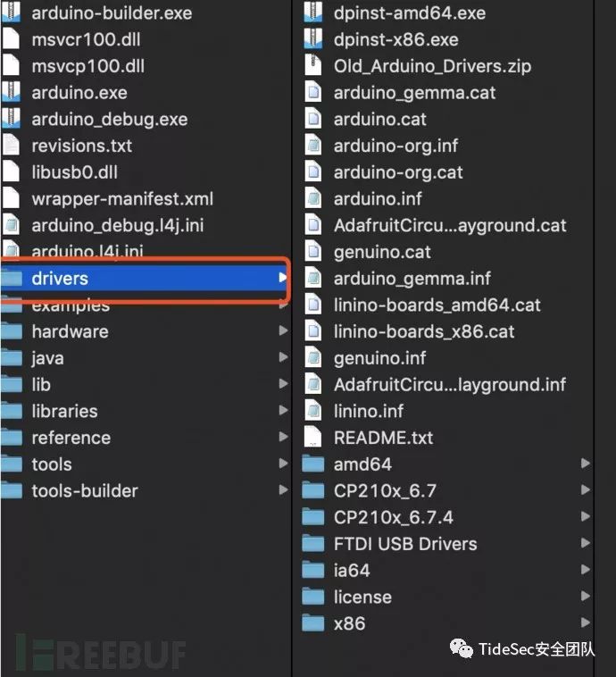Screen dimensions: 616x677
Task: Click the revisions.txt file icon
Action: [11, 145]
